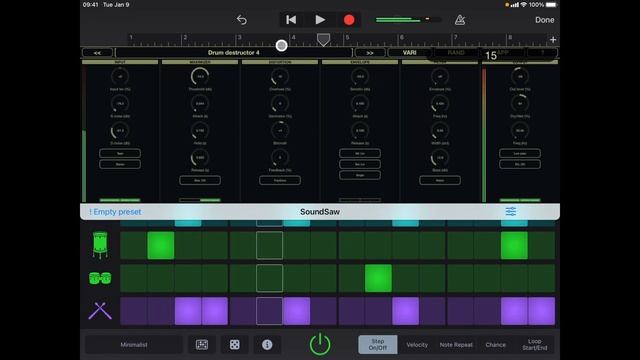
Task: Go to the previous preset with <<
Action: pos(97,53)
